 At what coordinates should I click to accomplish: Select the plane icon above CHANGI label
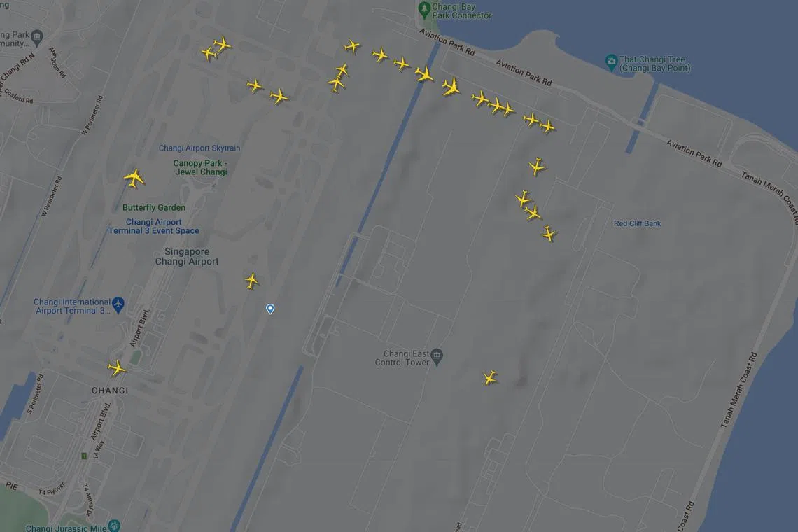pyautogui.click(x=116, y=368)
